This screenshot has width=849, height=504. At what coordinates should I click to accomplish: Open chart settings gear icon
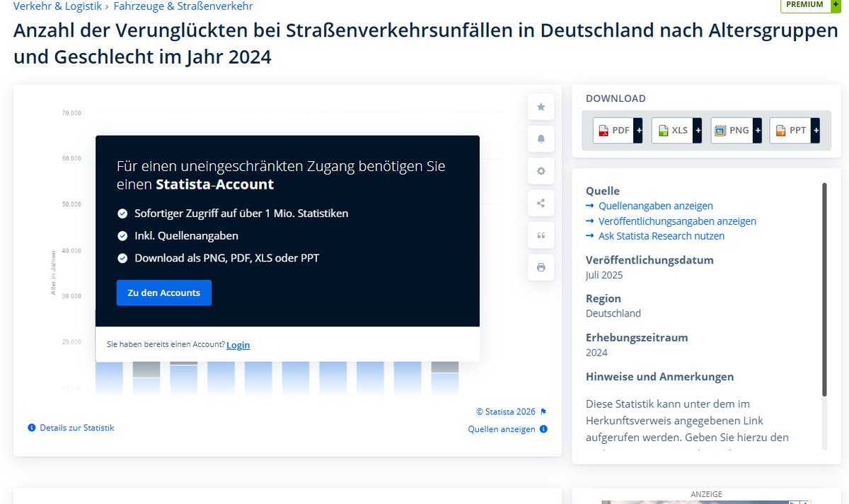point(541,171)
